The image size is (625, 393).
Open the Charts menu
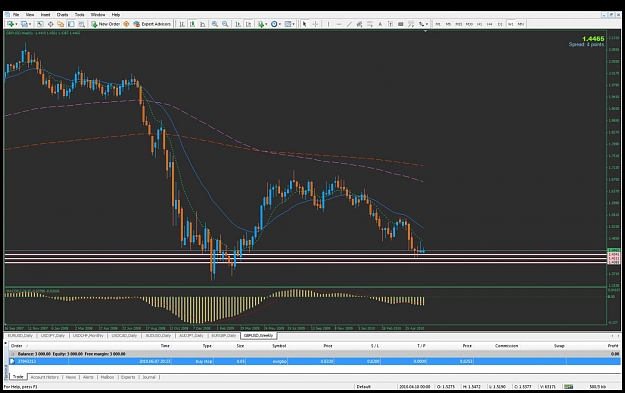click(x=62, y=15)
